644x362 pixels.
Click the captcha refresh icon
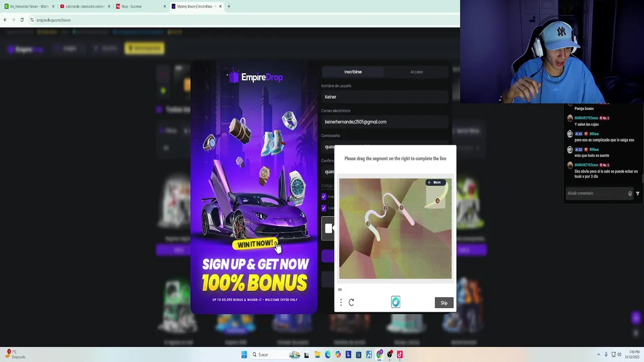click(x=351, y=302)
